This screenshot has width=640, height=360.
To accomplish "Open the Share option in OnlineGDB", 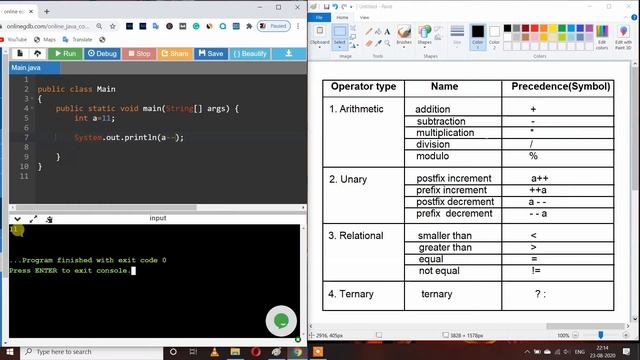I will pos(175,53).
